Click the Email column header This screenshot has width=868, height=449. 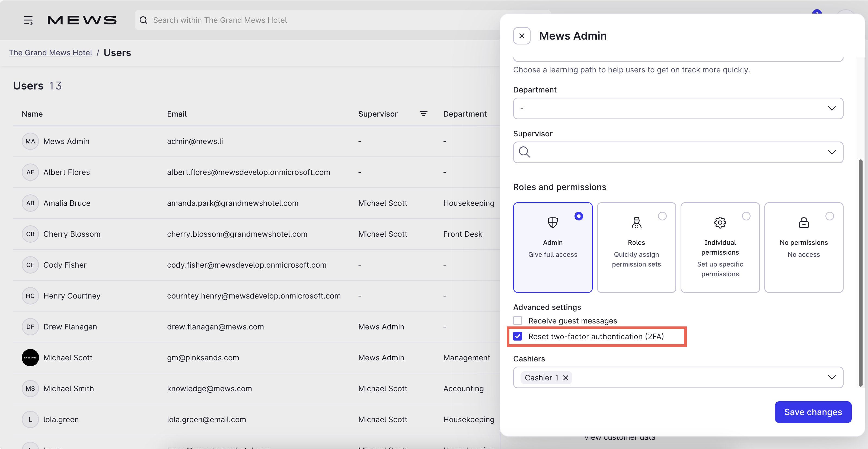tap(177, 114)
